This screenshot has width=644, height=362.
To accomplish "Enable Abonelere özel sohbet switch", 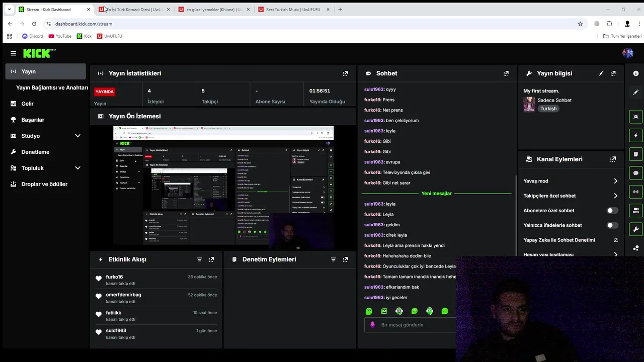I will (612, 211).
